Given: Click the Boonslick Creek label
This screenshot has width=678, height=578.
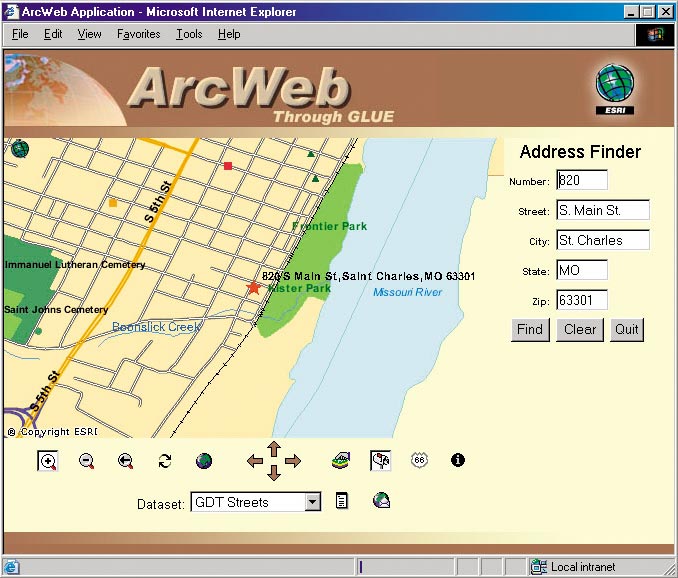Looking at the screenshot, I should (x=157, y=327).
